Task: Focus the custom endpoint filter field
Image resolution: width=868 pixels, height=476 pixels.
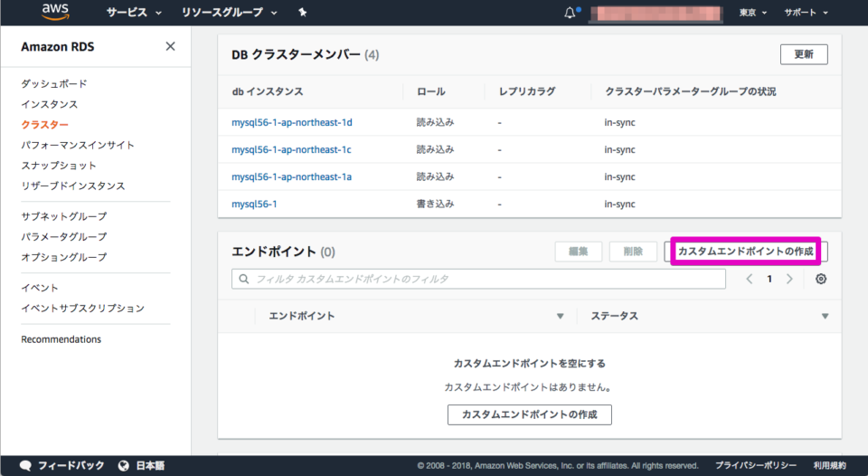Action: coord(478,279)
